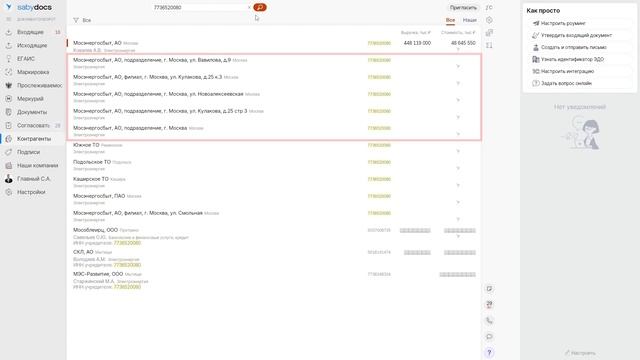Screen dimensions: 640x360
Task: Click the chat bubble icon in the right strip
Action: (x=489, y=337)
